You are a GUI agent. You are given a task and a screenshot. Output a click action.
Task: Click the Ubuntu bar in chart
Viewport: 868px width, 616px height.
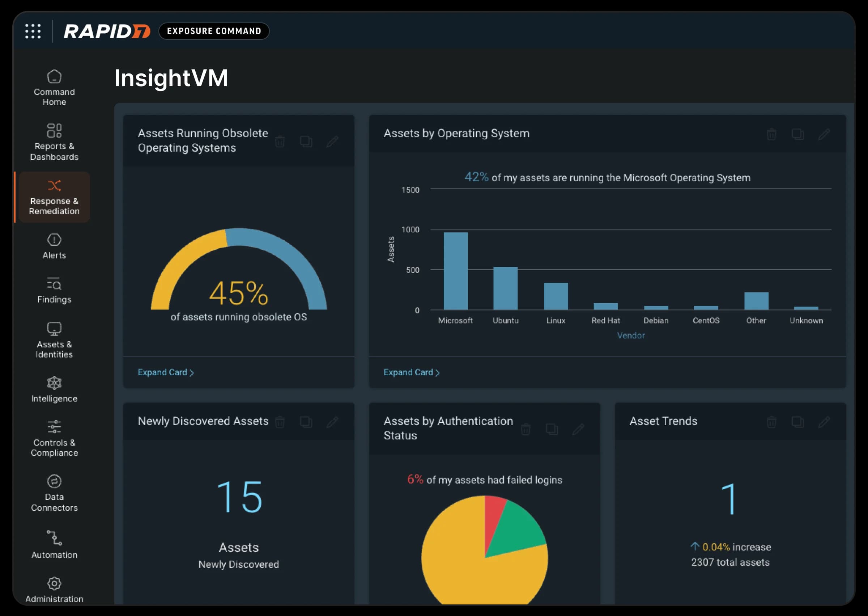tap(505, 288)
